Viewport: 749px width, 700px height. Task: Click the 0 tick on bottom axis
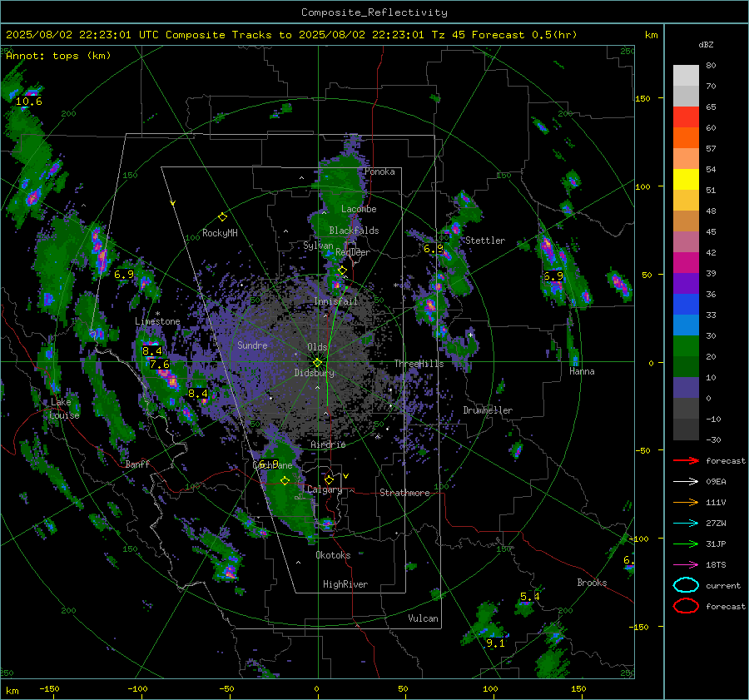pyautogui.click(x=317, y=688)
